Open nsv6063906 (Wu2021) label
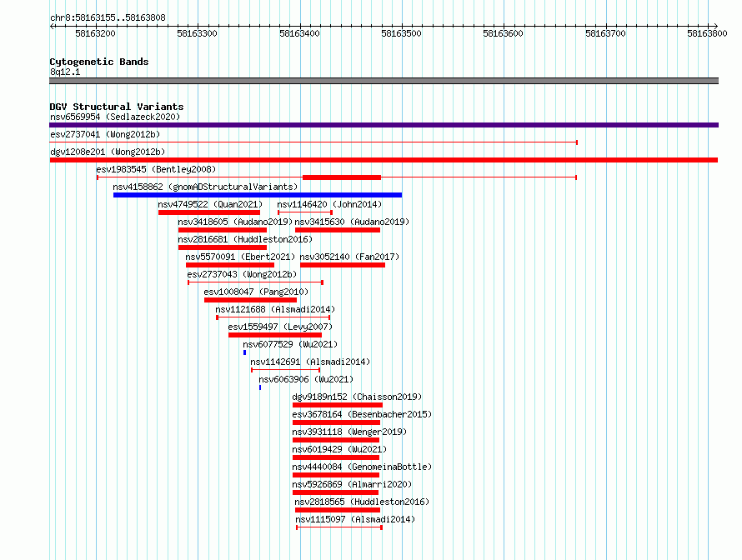742x560 pixels. 306,379
